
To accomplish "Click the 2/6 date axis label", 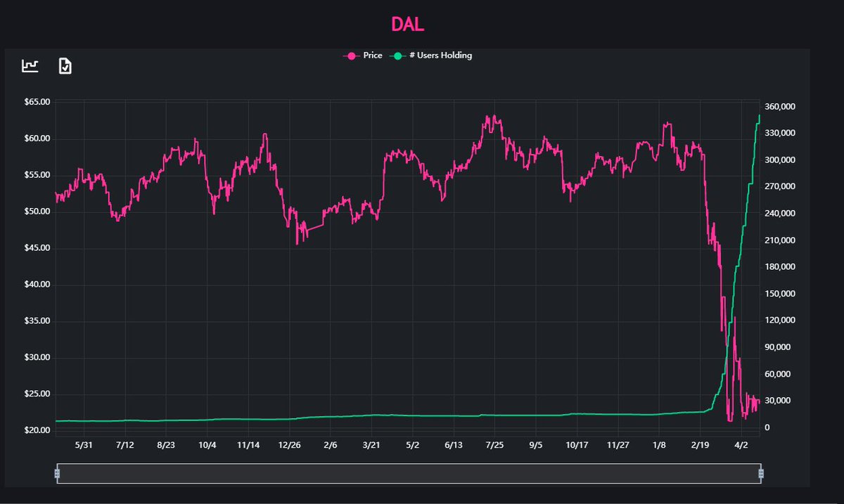I will [331, 446].
